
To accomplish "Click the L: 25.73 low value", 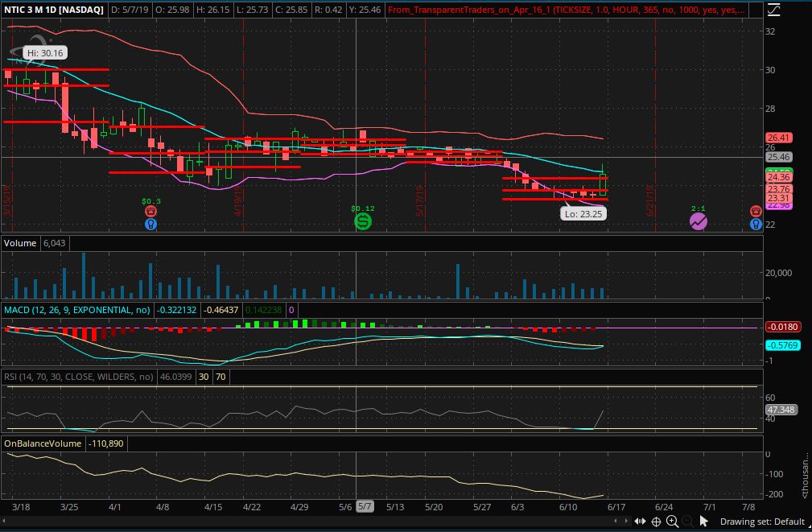I will (x=253, y=10).
